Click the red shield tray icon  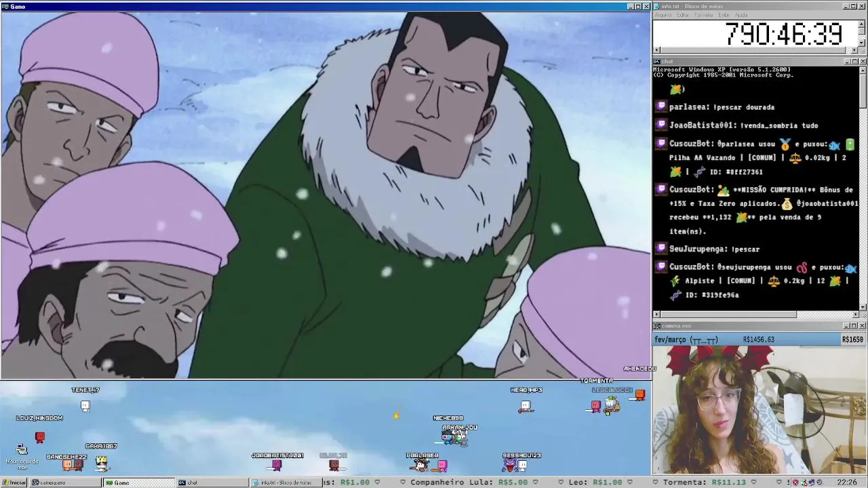[797, 483]
